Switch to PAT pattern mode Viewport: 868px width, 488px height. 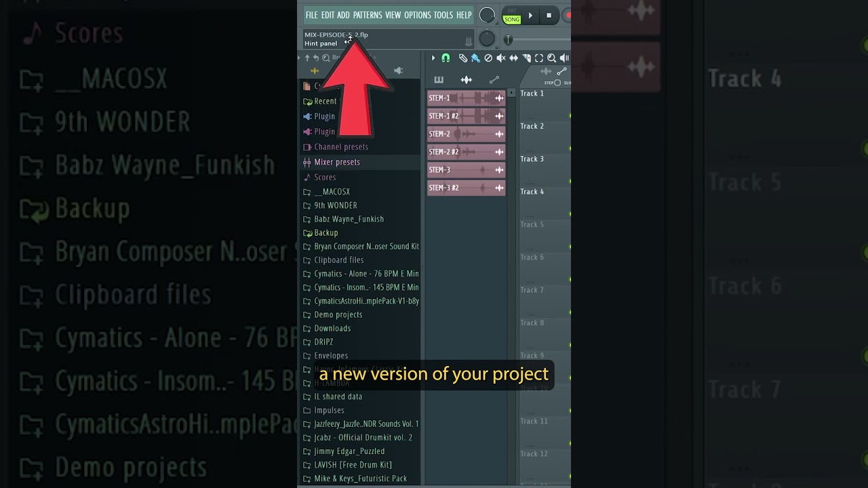512,12
